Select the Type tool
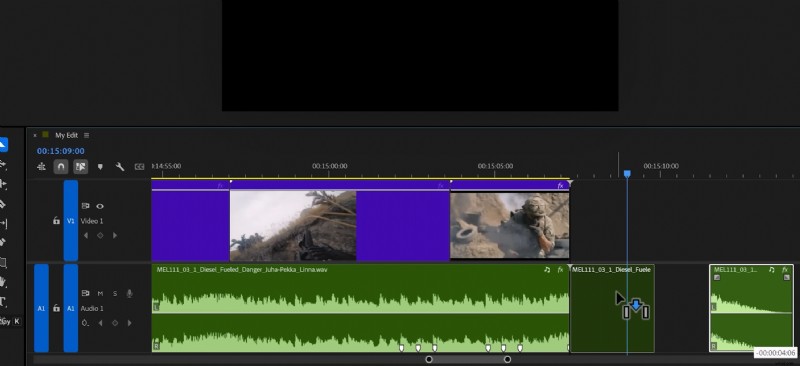800x366 pixels. tap(3, 301)
